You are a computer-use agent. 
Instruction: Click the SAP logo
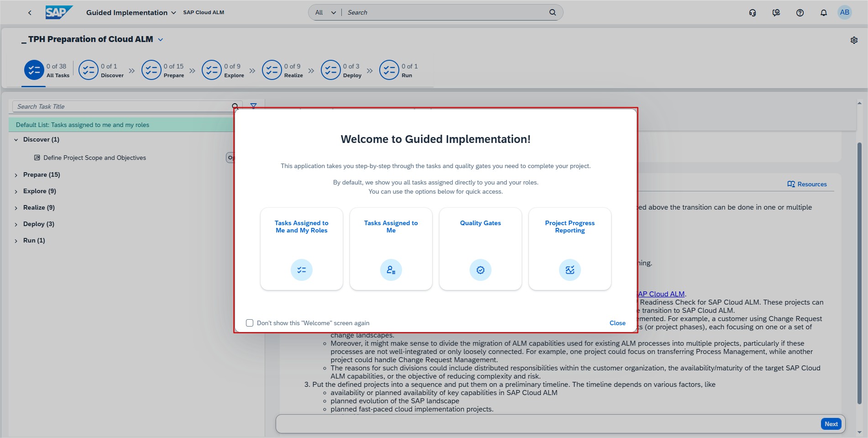pos(58,12)
